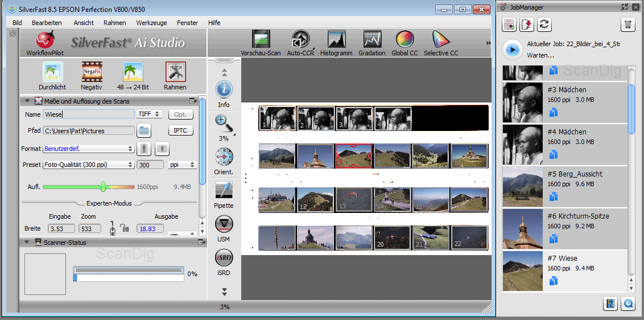Image resolution: width=644 pixels, height=320 pixels.
Task: Click the copy settings icon for #5 Berg_Aussicht
Action: pos(553,196)
